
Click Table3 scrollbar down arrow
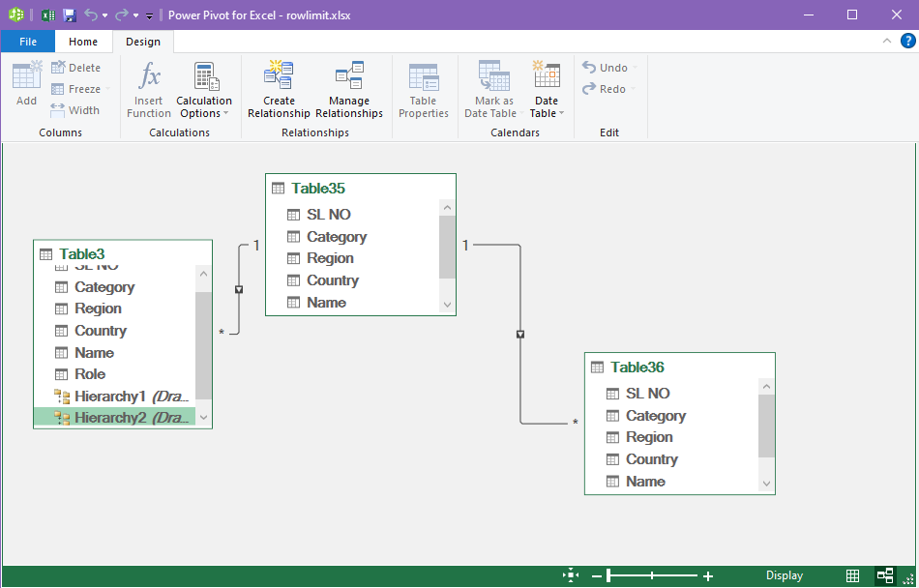click(x=203, y=418)
